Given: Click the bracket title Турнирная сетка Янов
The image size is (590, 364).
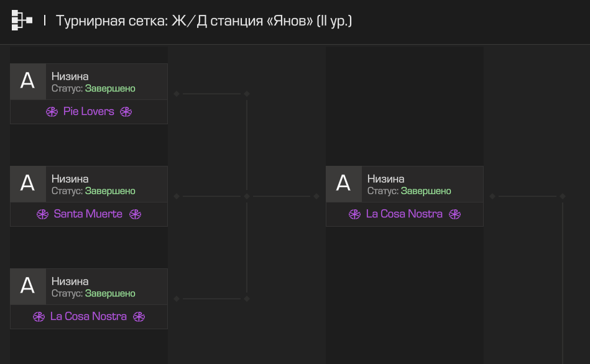Looking at the screenshot, I should click(x=204, y=20).
